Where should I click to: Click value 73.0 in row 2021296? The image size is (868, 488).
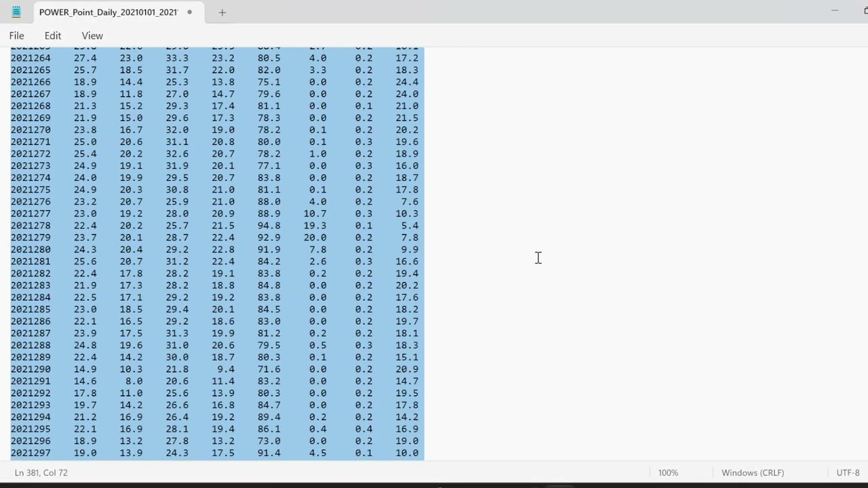tap(269, 441)
